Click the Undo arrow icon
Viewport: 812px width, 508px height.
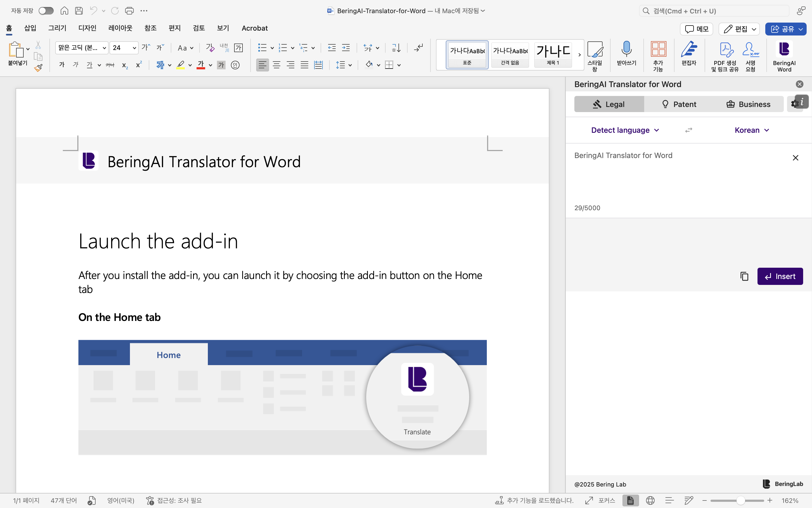tap(93, 11)
